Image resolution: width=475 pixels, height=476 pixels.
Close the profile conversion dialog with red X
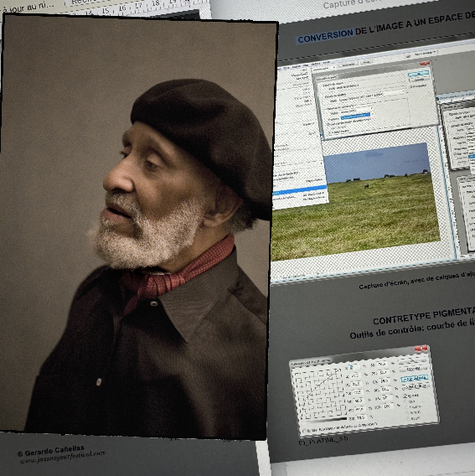click(425, 63)
